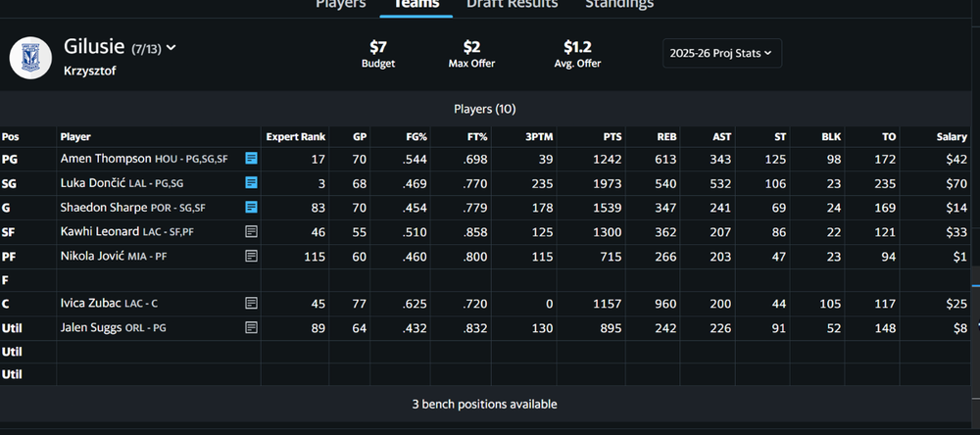This screenshot has height=435, width=980.
Task: Open Luka Dončić's player note icon
Action: click(252, 182)
